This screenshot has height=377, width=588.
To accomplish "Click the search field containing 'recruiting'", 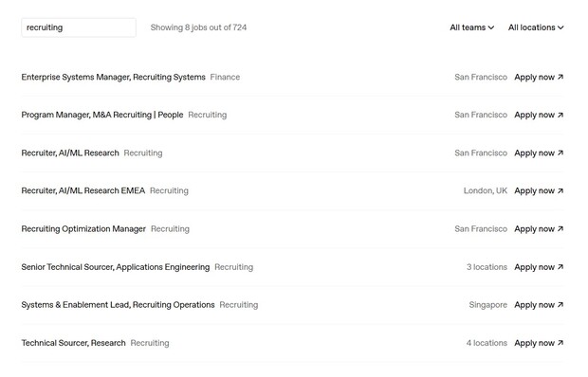I will [x=79, y=27].
